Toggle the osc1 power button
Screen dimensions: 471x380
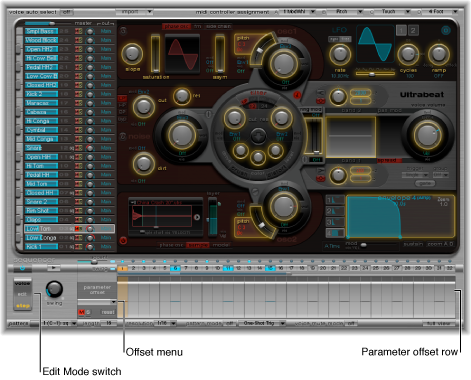[123, 31]
